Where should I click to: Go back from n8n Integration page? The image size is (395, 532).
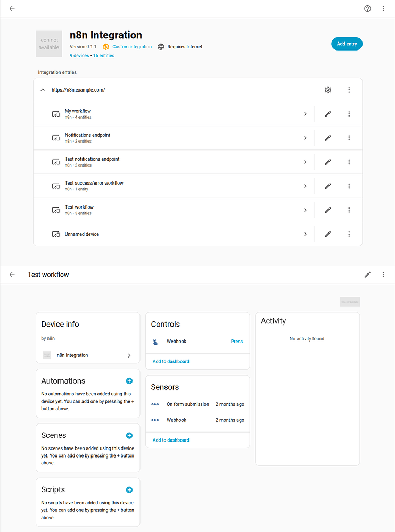pyautogui.click(x=12, y=9)
